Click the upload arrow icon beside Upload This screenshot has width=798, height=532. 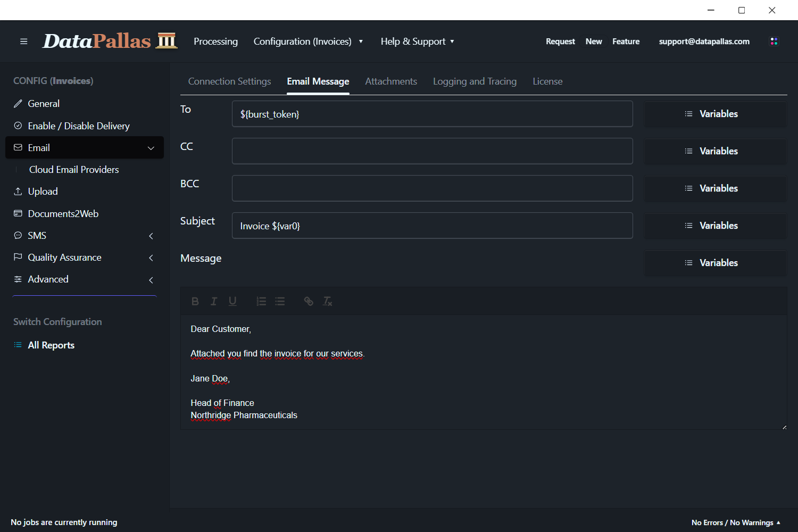tap(18, 192)
